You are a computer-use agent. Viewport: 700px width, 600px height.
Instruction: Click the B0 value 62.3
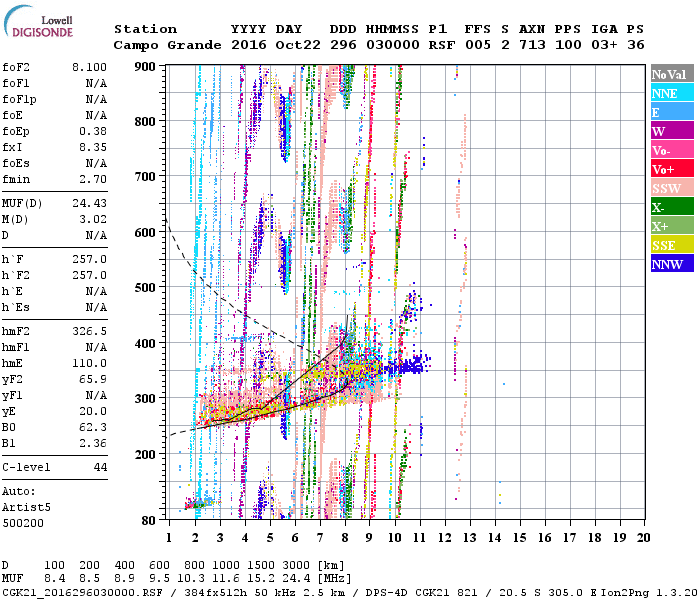[93, 428]
